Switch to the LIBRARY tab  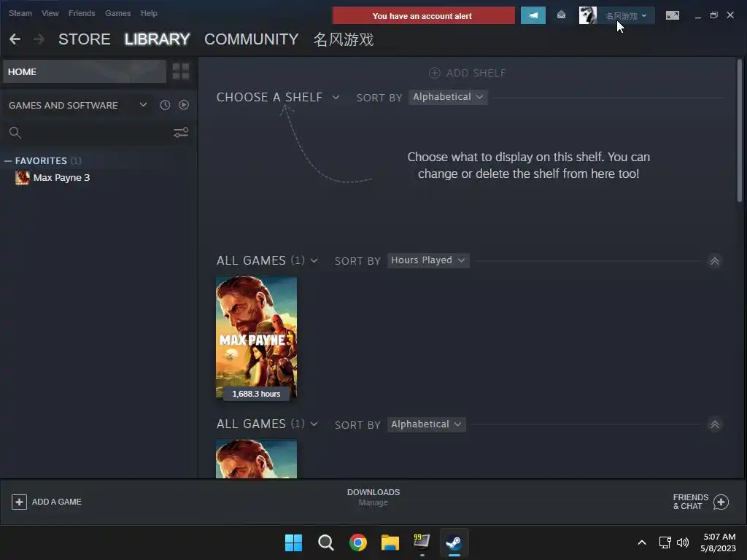click(158, 39)
